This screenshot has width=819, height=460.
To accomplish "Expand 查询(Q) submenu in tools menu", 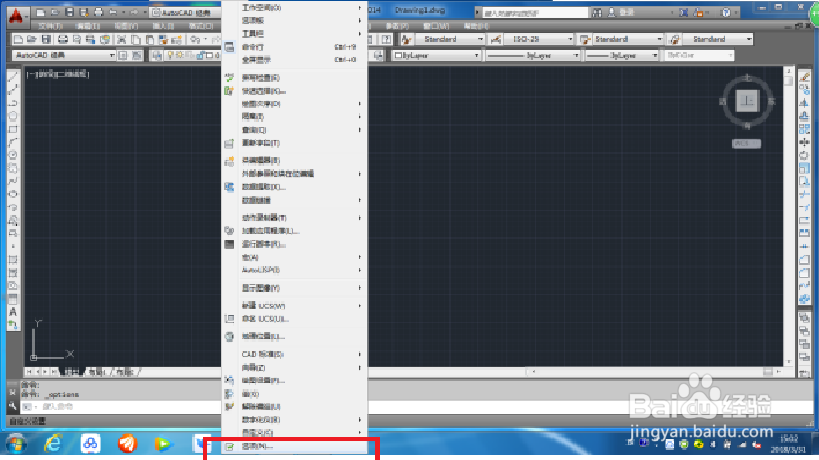I will click(295, 130).
